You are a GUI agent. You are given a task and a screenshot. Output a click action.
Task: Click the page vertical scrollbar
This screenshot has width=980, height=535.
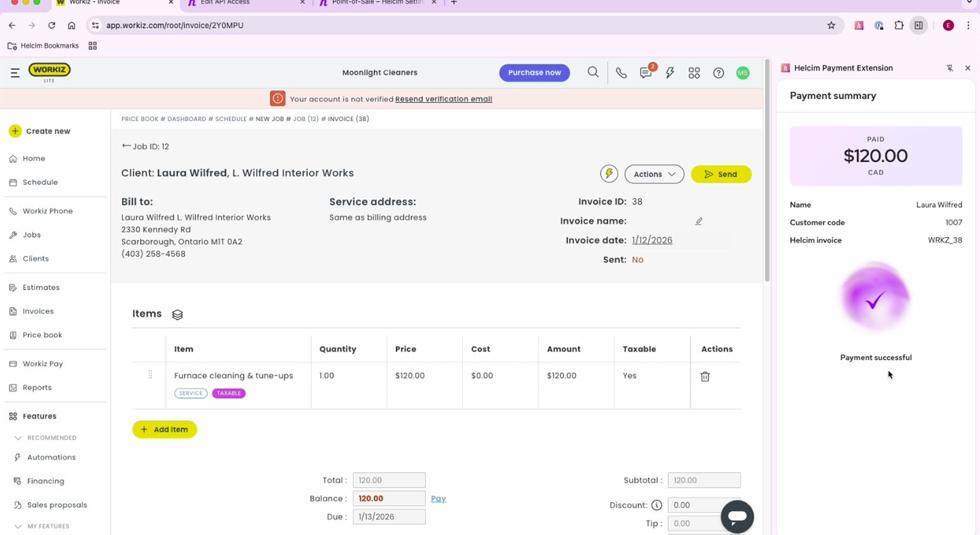click(x=767, y=178)
